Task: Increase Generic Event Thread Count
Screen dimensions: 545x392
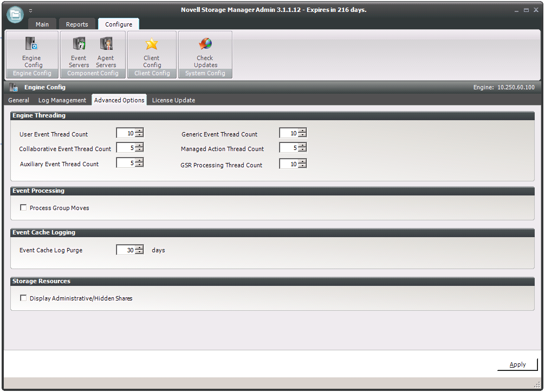Action: click(x=302, y=130)
